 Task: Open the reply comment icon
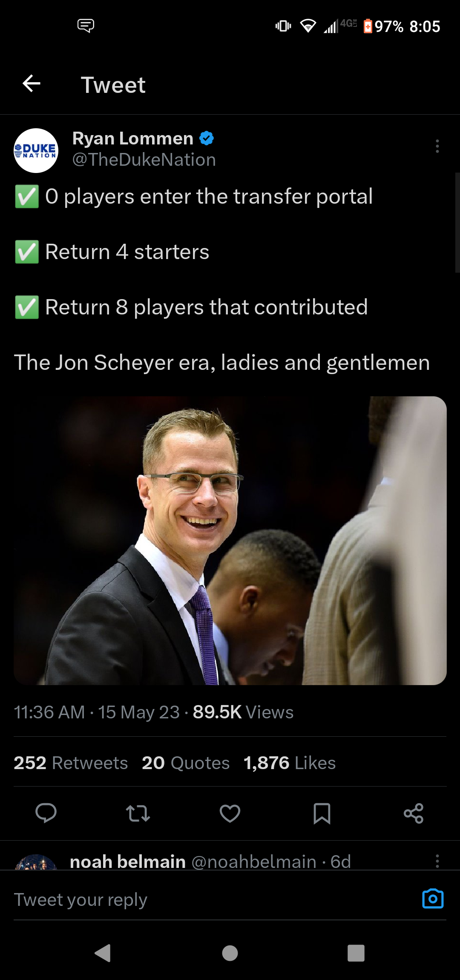click(x=46, y=813)
